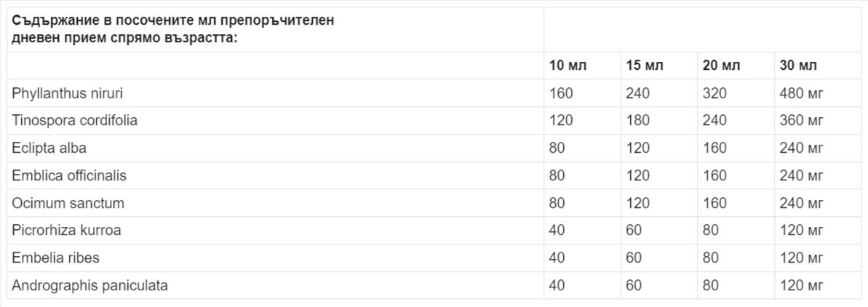Click the Ocimum sanctum row label

pyautogui.click(x=68, y=203)
